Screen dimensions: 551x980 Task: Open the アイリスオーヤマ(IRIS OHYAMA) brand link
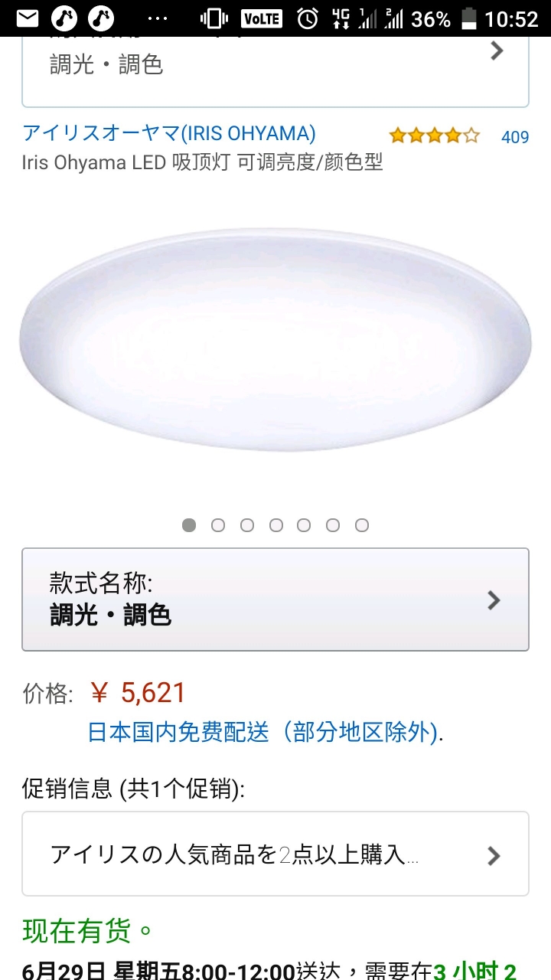click(x=169, y=133)
